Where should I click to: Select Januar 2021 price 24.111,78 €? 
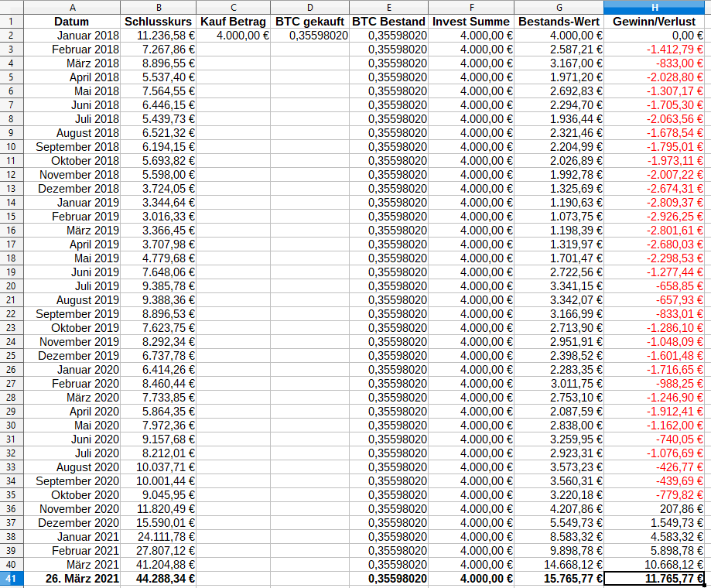tap(159, 537)
